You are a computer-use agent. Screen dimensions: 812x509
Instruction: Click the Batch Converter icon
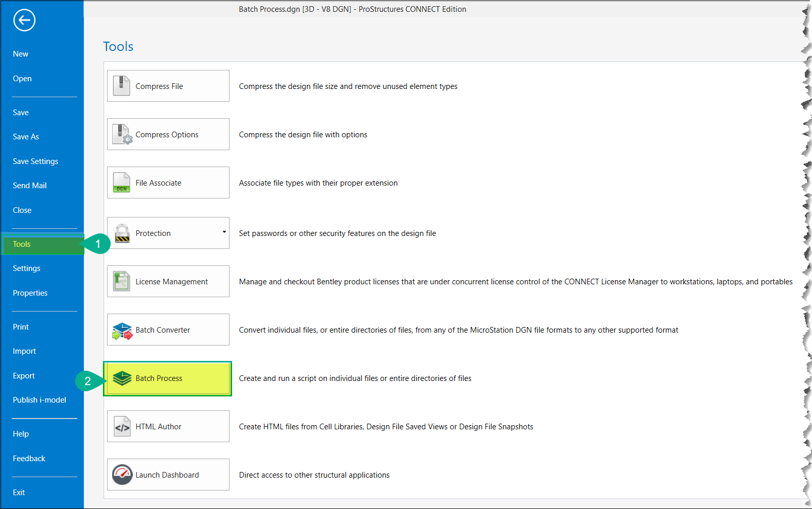click(x=122, y=331)
